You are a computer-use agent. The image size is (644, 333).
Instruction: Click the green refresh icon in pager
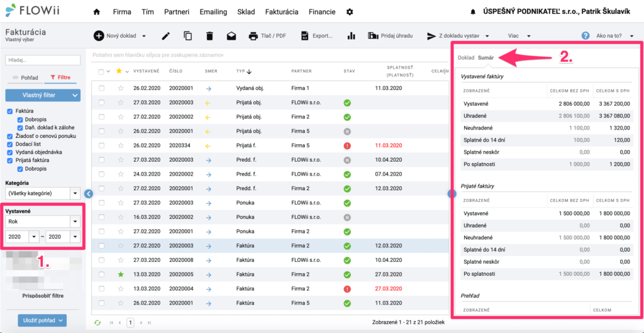point(97,323)
